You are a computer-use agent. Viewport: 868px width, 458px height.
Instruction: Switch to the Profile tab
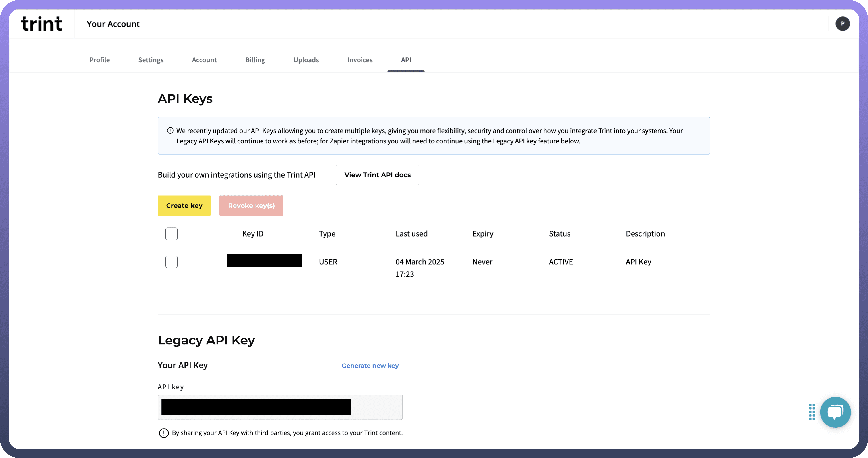pyautogui.click(x=99, y=60)
